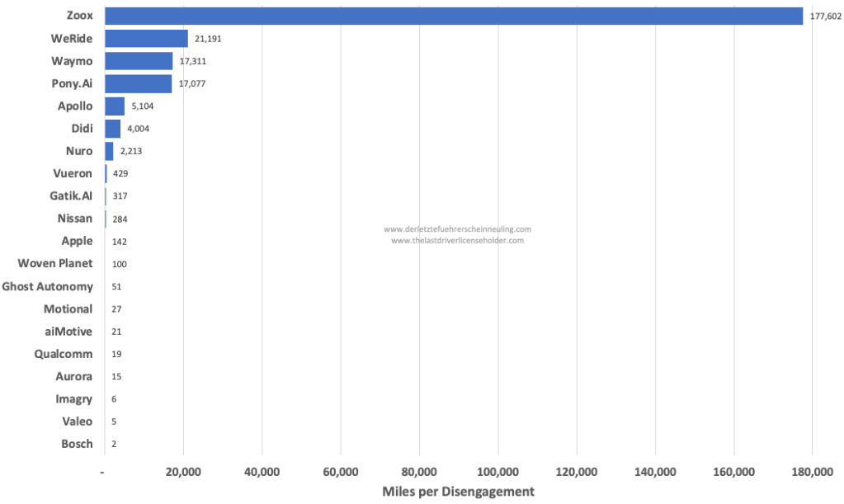
Task: Click the Nuro bar
Action: click(x=109, y=151)
